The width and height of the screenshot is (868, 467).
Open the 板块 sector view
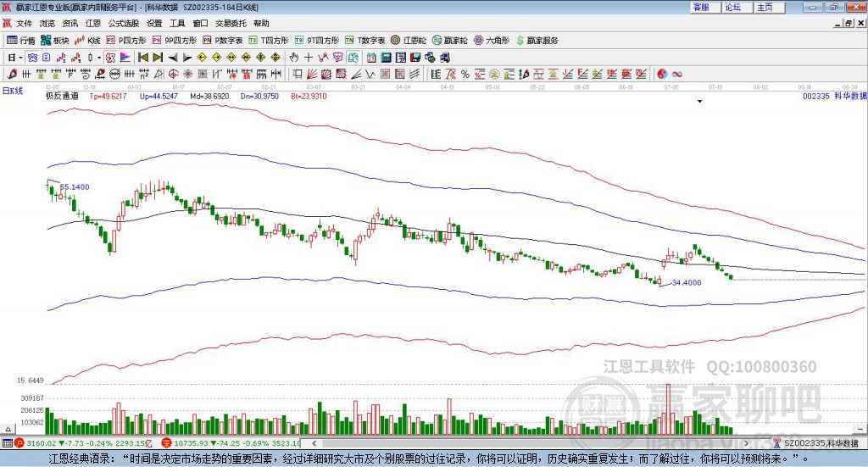55,41
